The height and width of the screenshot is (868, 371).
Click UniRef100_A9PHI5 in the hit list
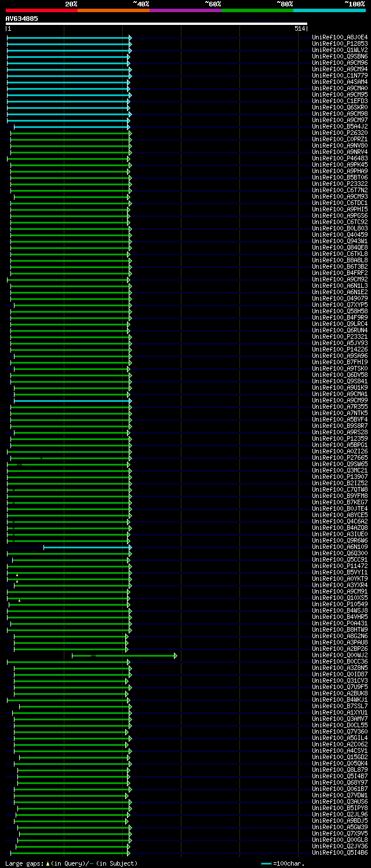340,209
